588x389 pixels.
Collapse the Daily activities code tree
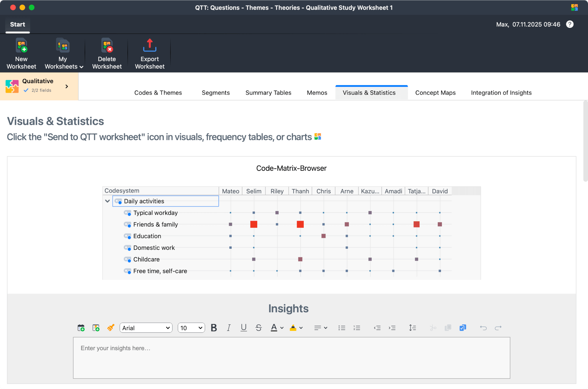pyautogui.click(x=108, y=201)
